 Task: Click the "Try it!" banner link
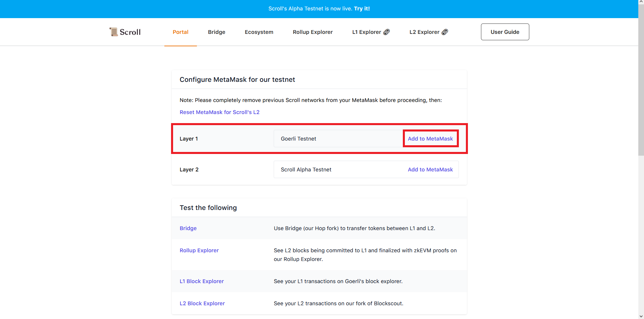click(362, 9)
